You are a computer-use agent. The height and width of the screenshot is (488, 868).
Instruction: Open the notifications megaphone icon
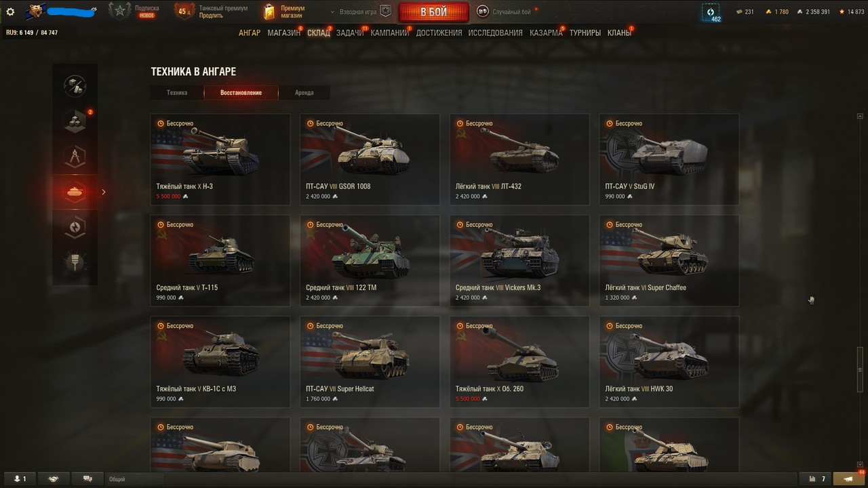point(848,479)
